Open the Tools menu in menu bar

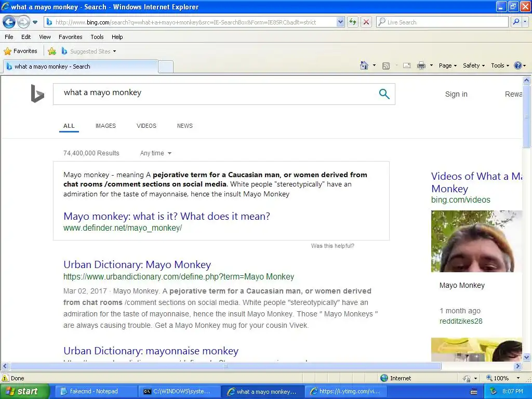pyautogui.click(x=97, y=37)
